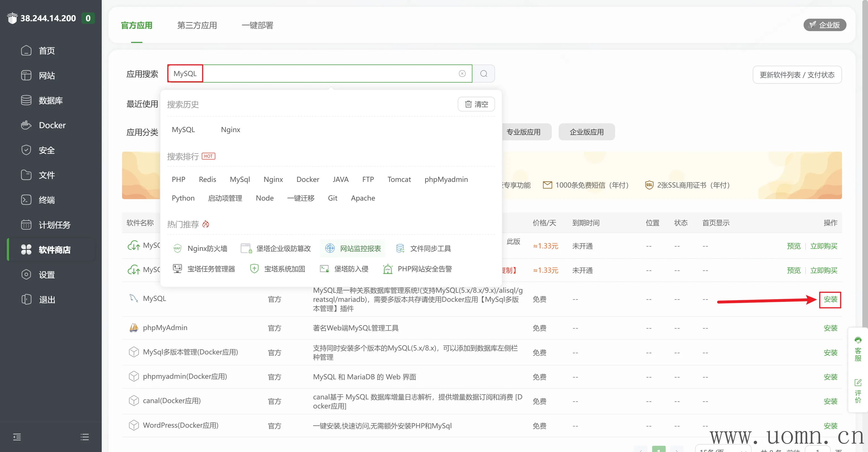The width and height of the screenshot is (868, 452).
Task: Collapse sidebar using bottom-left icon
Action: pos(17,437)
